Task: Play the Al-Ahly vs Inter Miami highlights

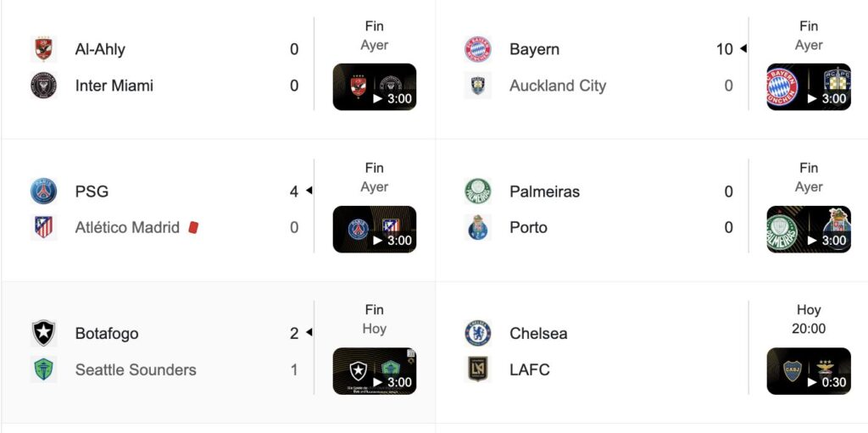Action: (x=375, y=87)
